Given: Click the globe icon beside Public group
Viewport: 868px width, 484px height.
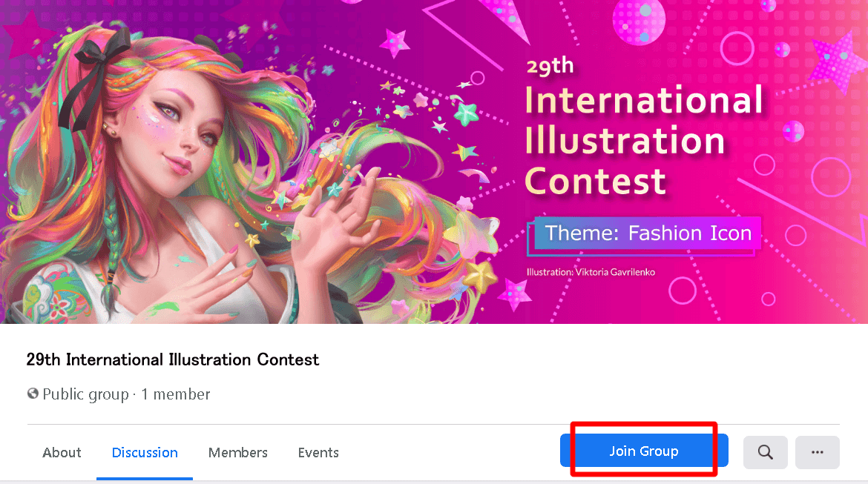Looking at the screenshot, I should click(x=33, y=394).
